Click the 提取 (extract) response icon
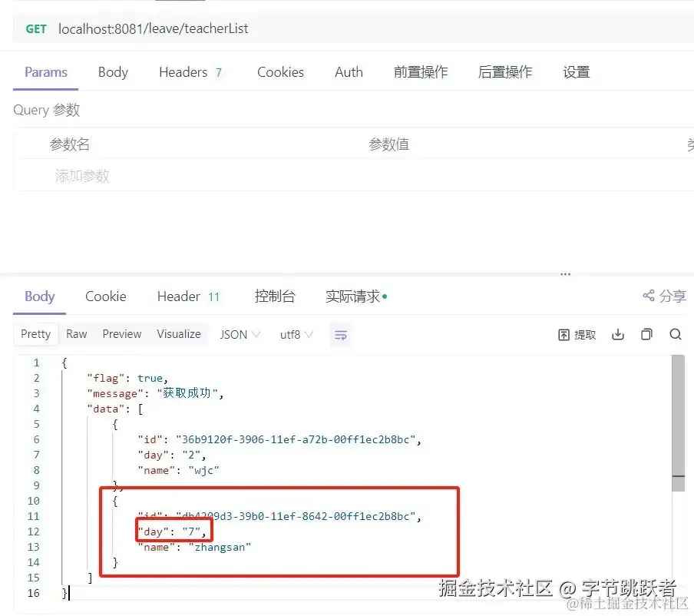Image resolution: width=694 pixels, height=616 pixels. tap(576, 333)
